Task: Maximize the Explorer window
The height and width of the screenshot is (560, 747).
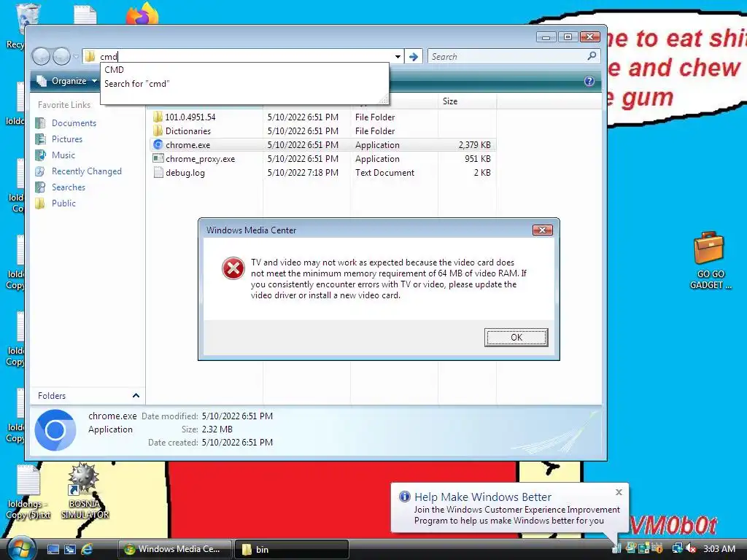Action: [568, 36]
